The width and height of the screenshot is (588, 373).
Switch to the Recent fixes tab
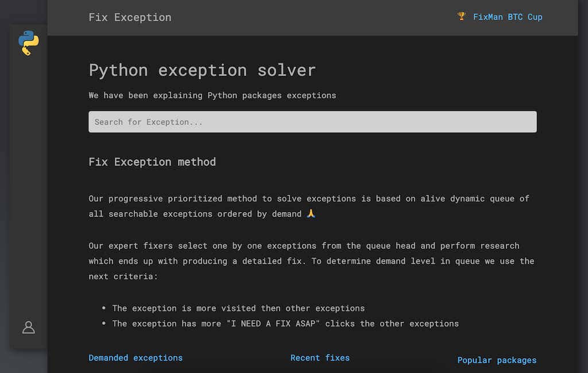pos(320,357)
